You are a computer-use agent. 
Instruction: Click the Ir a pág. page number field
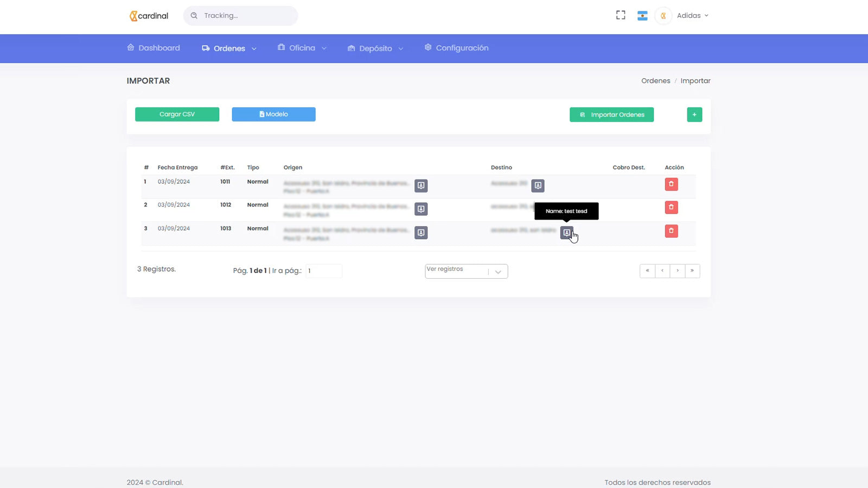click(x=323, y=271)
